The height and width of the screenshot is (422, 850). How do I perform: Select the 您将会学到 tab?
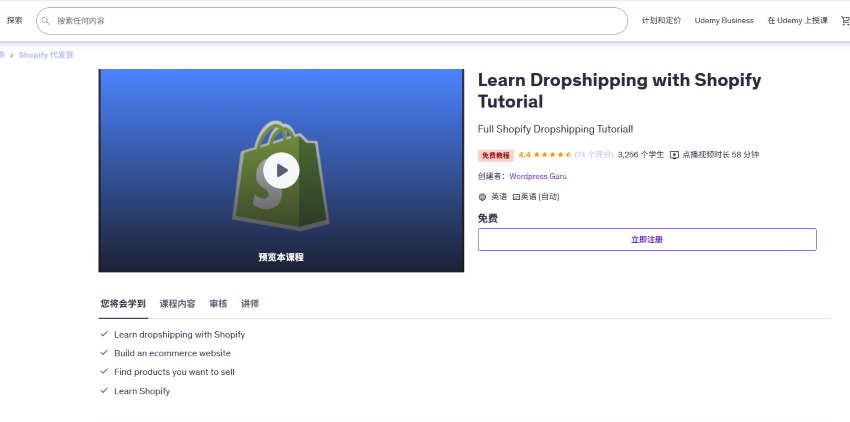(x=123, y=304)
